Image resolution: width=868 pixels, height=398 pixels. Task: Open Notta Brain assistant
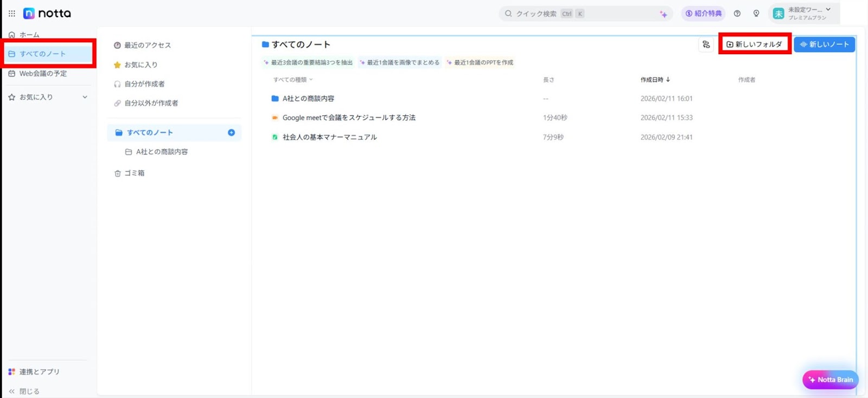coord(830,380)
